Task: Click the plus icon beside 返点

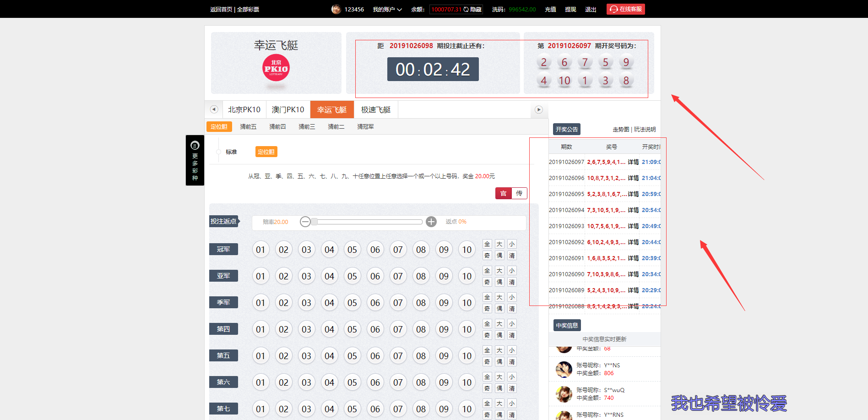Action: [431, 222]
